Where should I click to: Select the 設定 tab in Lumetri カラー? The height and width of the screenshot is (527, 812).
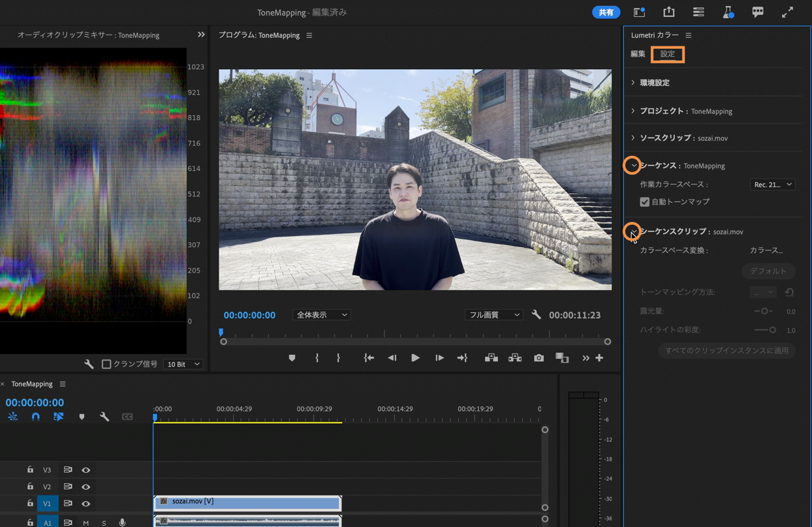(x=667, y=54)
